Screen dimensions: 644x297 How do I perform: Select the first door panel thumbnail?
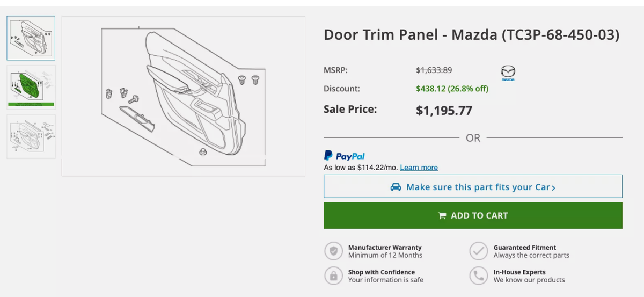tap(31, 38)
